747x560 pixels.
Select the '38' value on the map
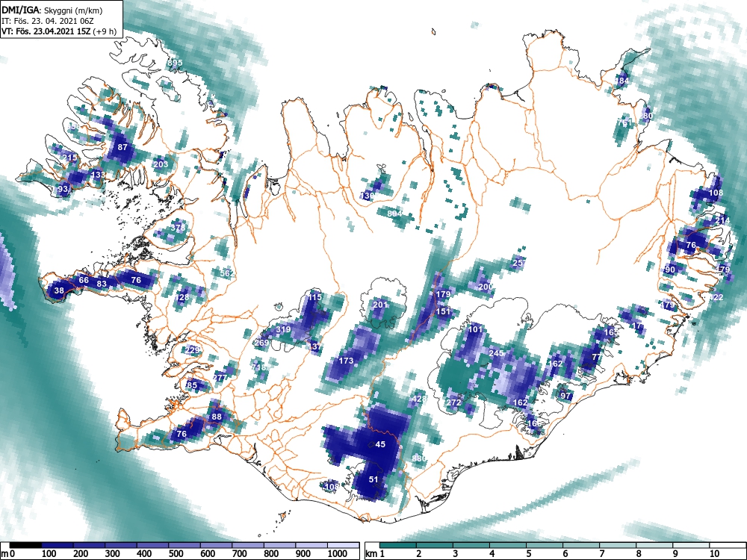tap(59, 290)
